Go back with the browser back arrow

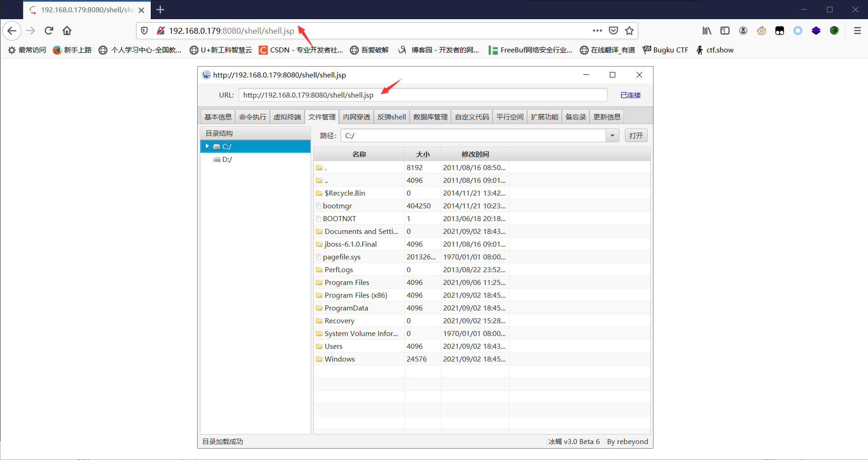[x=12, y=31]
